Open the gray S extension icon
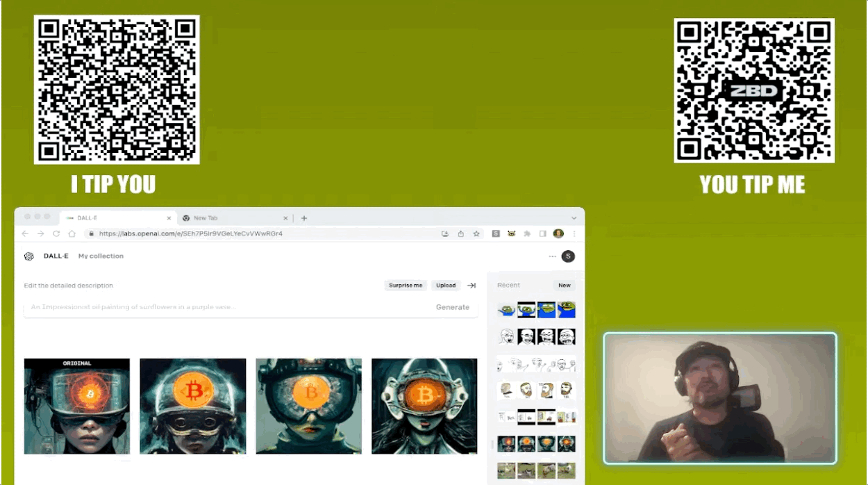Image resolution: width=868 pixels, height=485 pixels. point(496,234)
